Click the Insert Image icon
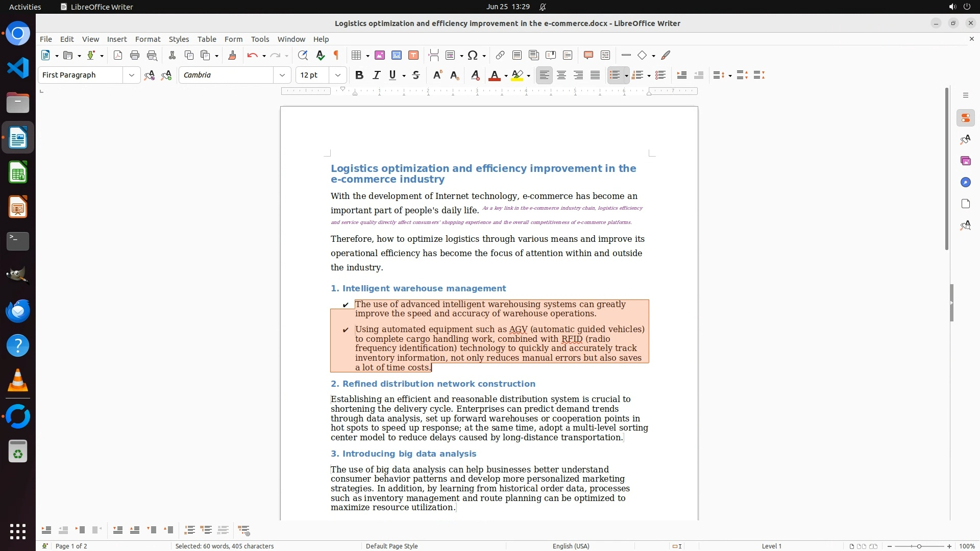 (379, 55)
